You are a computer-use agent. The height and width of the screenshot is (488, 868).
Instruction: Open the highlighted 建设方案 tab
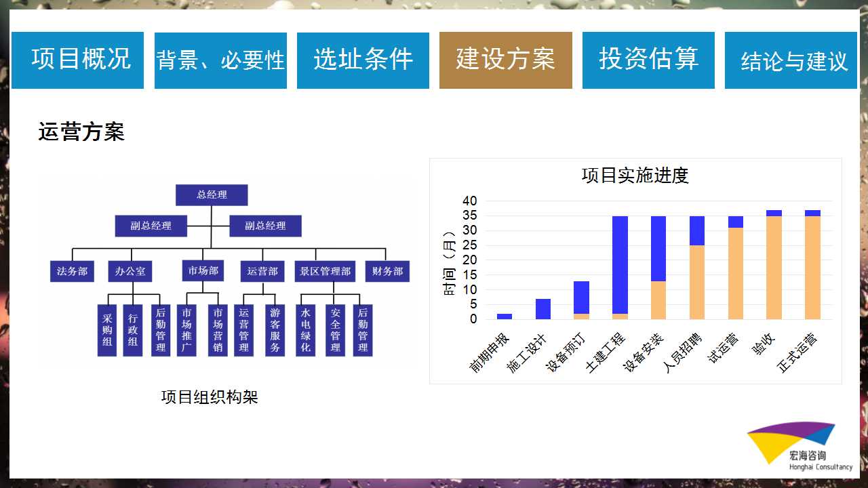point(506,60)
